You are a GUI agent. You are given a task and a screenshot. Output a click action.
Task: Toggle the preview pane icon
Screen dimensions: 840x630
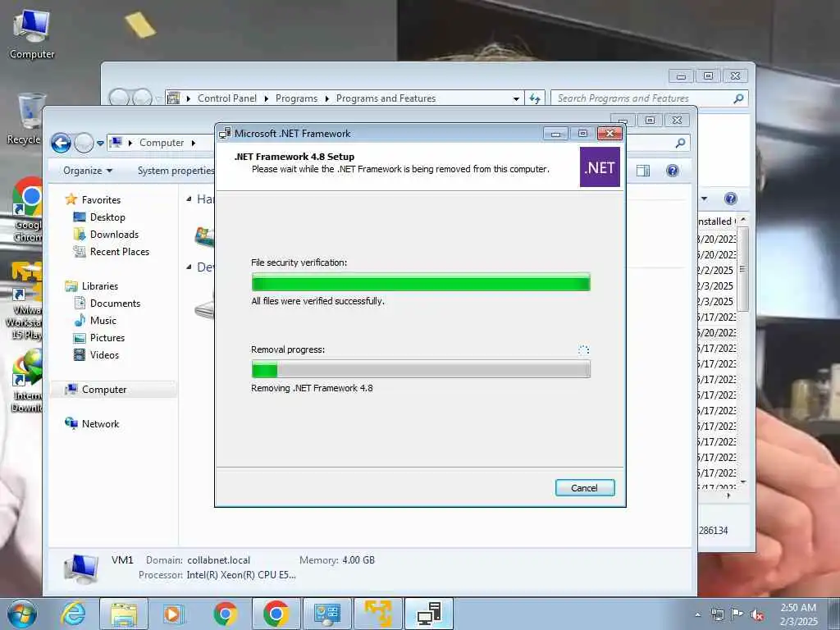[x=643, y=171]
